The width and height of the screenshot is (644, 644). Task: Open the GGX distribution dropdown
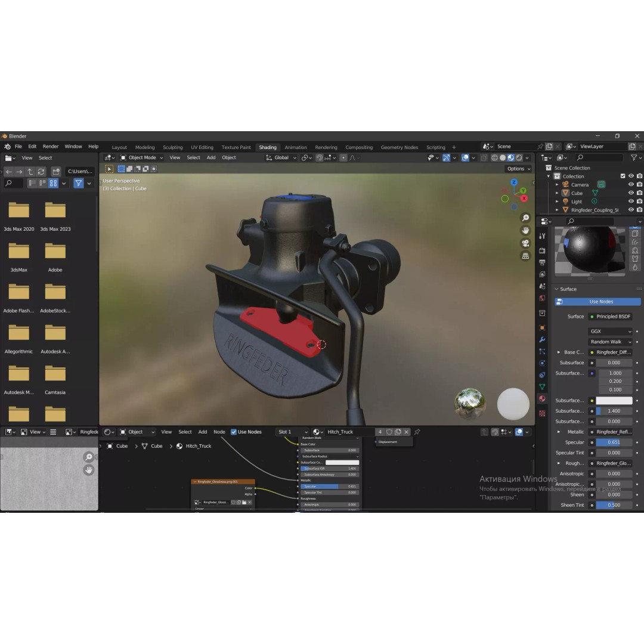(611, 331)
